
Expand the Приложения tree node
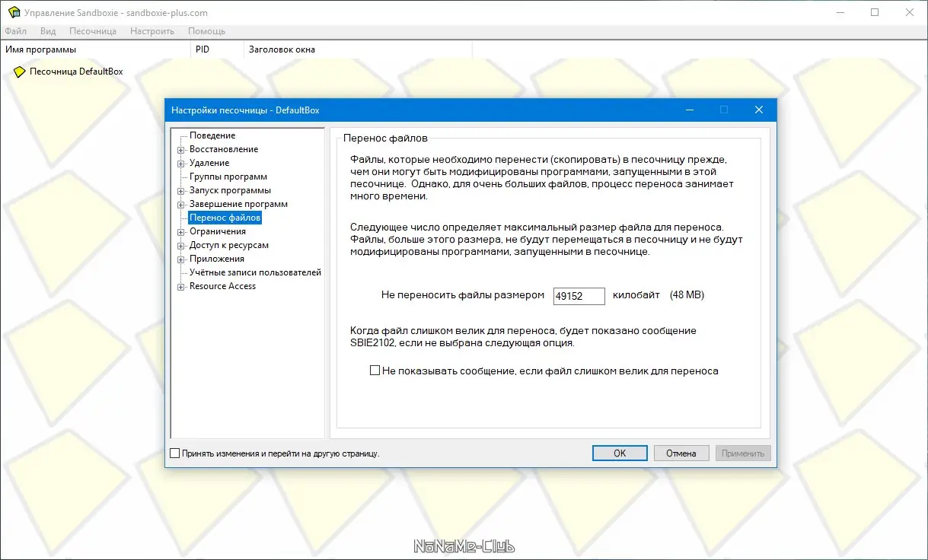coord(181,259)
